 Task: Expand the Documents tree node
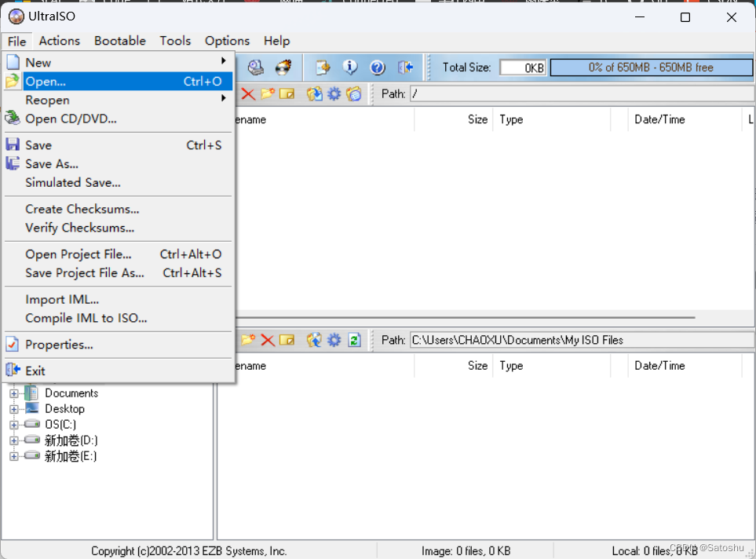point(13,393)
